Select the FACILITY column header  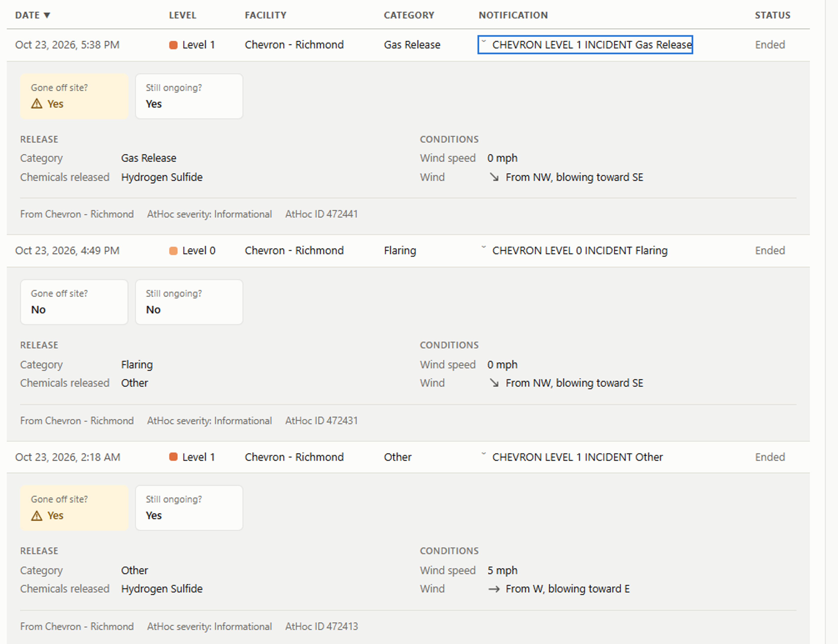(x=266, y=15)
